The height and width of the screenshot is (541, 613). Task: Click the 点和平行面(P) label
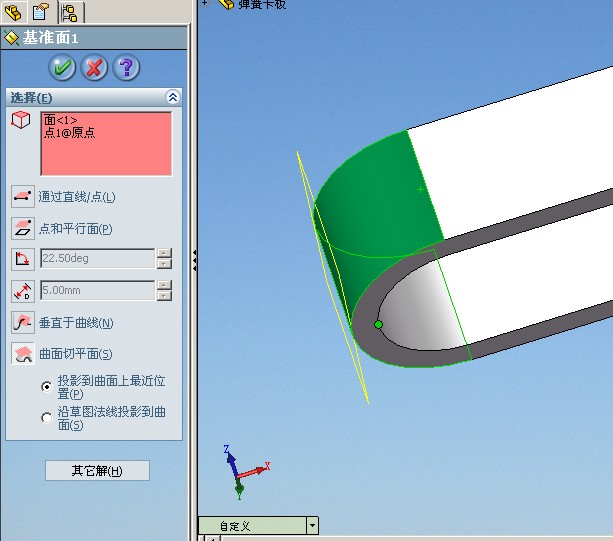click(75, 229)
